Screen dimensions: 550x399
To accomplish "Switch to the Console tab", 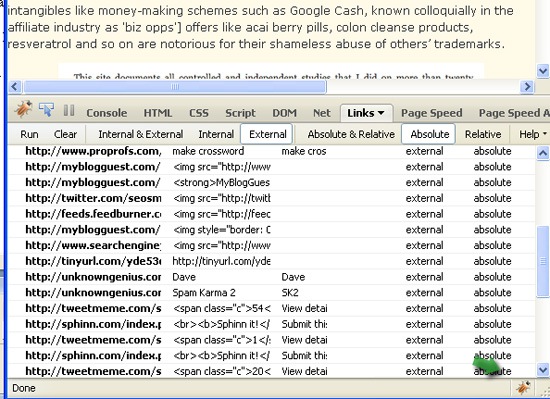I will 107,113.
